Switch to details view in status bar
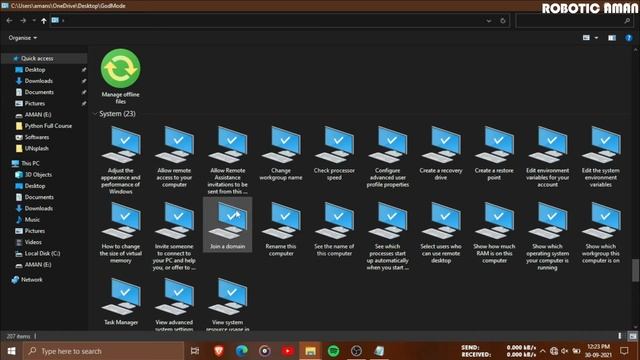Image resolution: width=640 pixels, height=360 pixels. 620,336
